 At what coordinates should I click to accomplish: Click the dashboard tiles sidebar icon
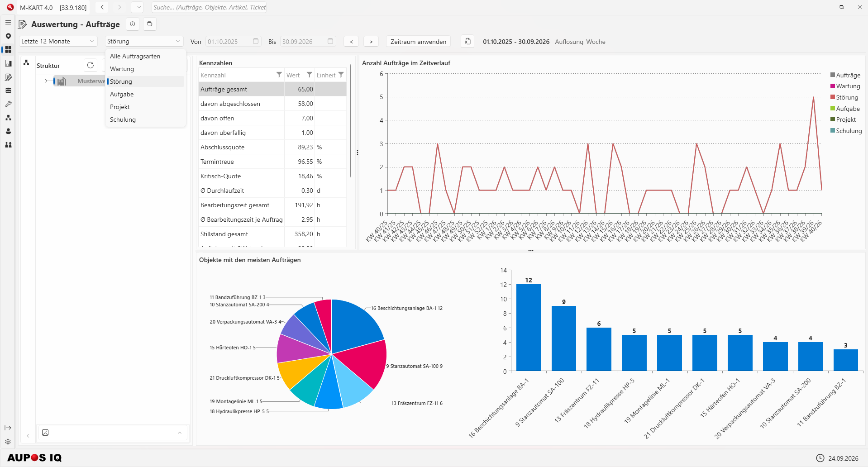point(8,49)
